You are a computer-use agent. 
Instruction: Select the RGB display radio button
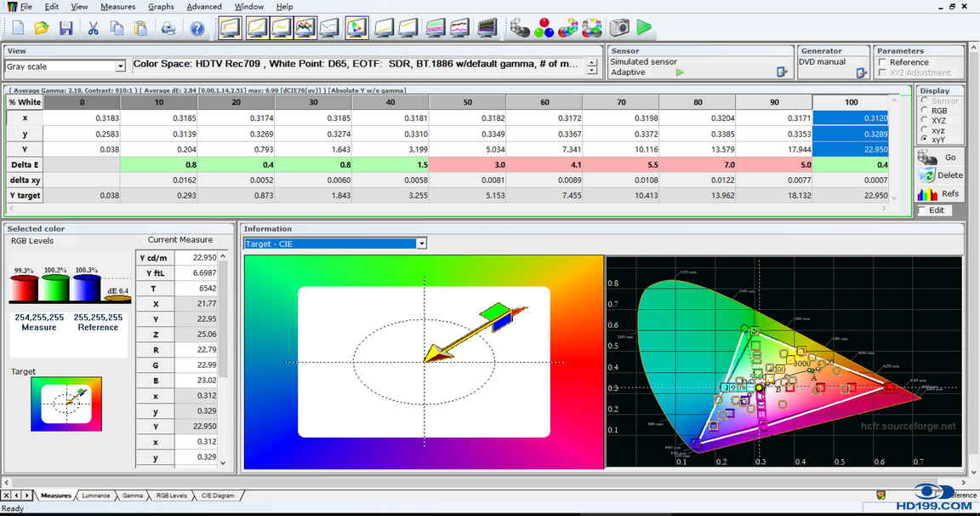coord(925,111)
